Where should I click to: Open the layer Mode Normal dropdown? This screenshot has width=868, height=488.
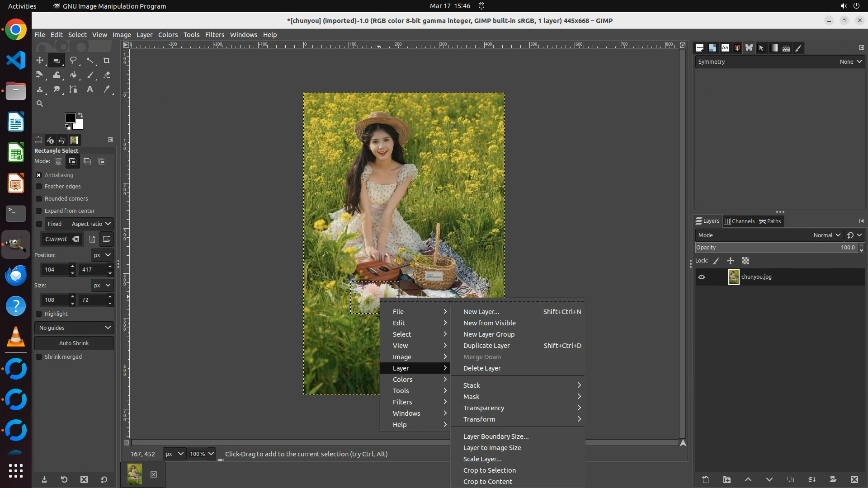826,235
